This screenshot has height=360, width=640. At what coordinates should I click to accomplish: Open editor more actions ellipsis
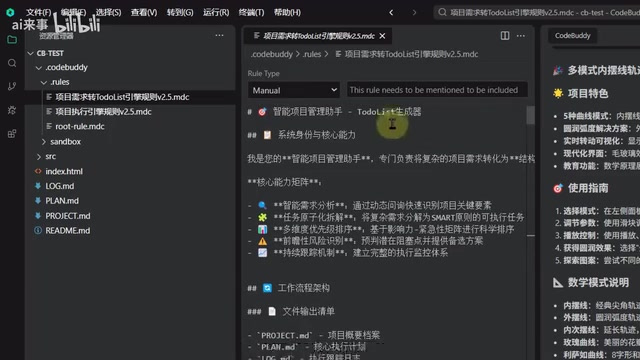pyautogui.click(x=521, y=36)
